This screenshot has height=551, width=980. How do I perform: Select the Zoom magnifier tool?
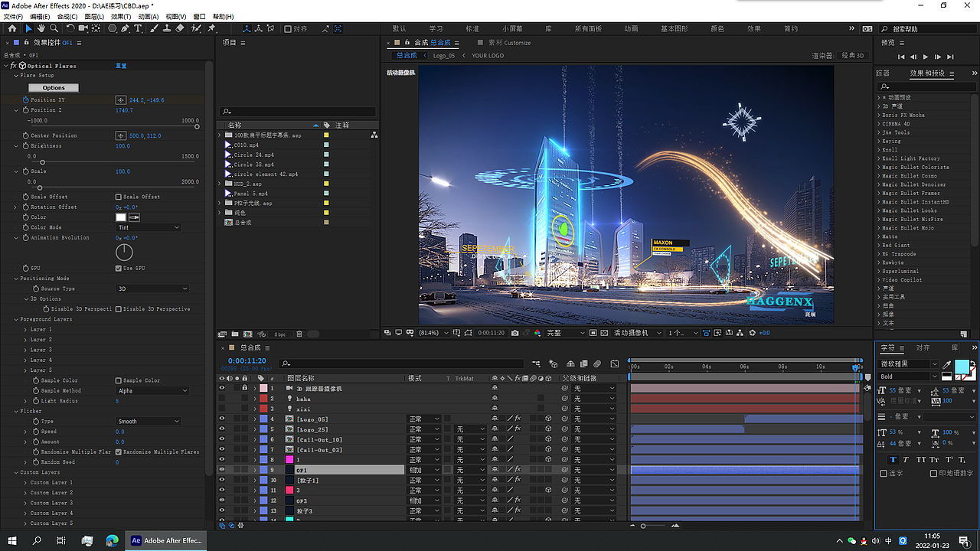coord(54,28)
